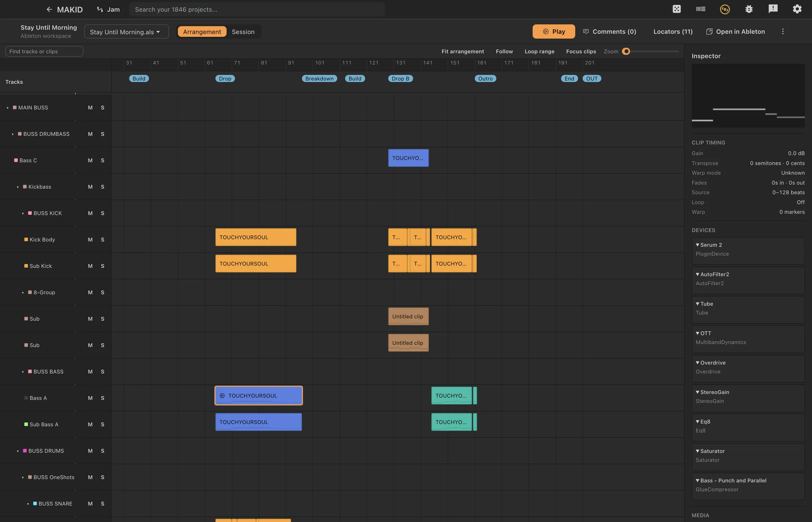812x522 pixels.
Task: Mute the MAIN BUSS track
Action: pos(90,107)
